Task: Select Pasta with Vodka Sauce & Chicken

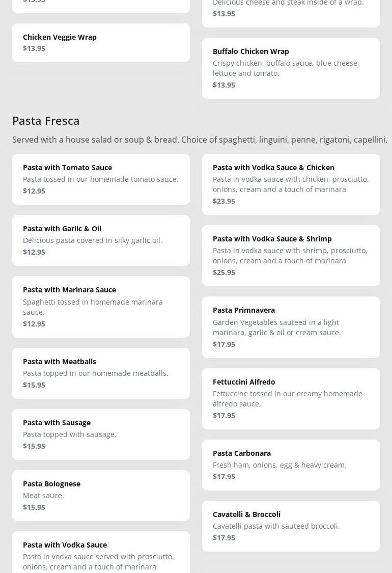Action: click(x=291, y=184)
